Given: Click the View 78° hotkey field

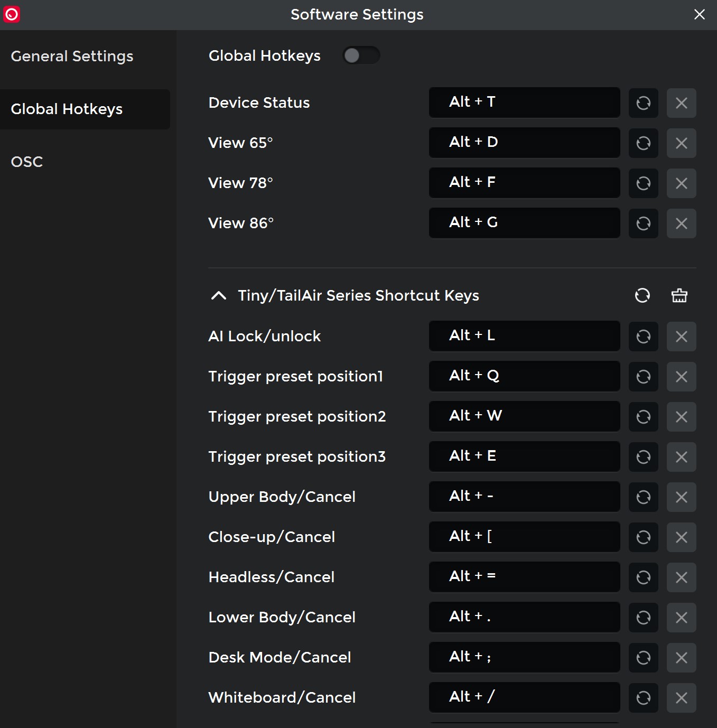Looking at the screenshot, I should 524,183.
